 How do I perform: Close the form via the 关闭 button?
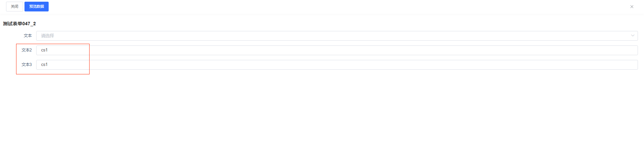pyautogui.click(x=14, y=6)
